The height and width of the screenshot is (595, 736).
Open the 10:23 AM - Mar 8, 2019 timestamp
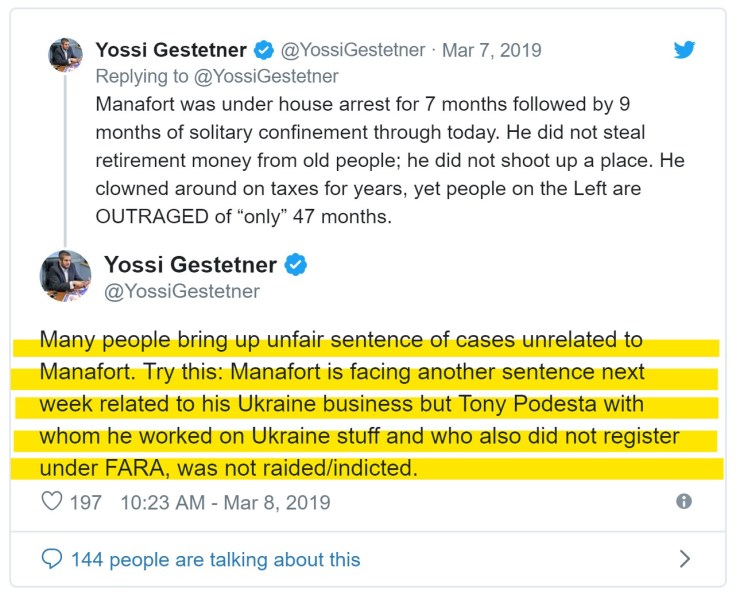pyautogui.click(x=225, y=502)
